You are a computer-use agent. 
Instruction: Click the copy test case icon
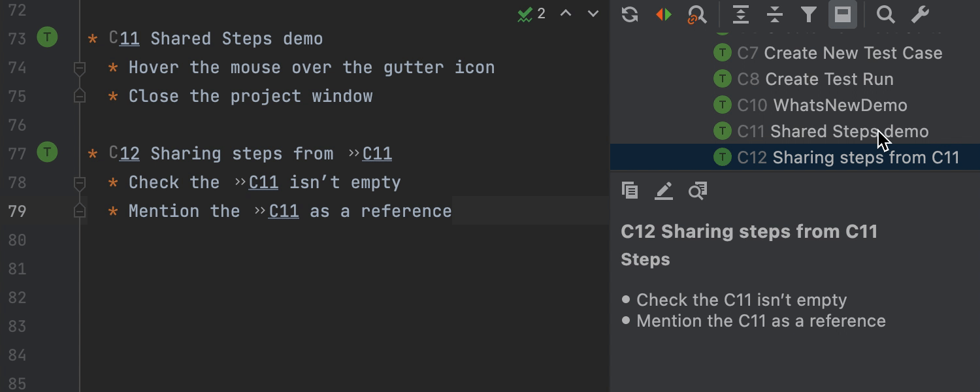(630, 190)
